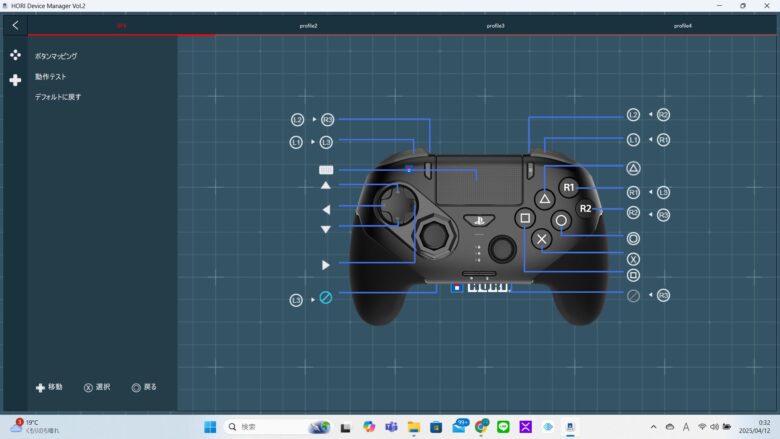This screenshot has height=439, width=780.
Task: Click the right-side L2 icon next to R2
Action: tap(633, 115)
